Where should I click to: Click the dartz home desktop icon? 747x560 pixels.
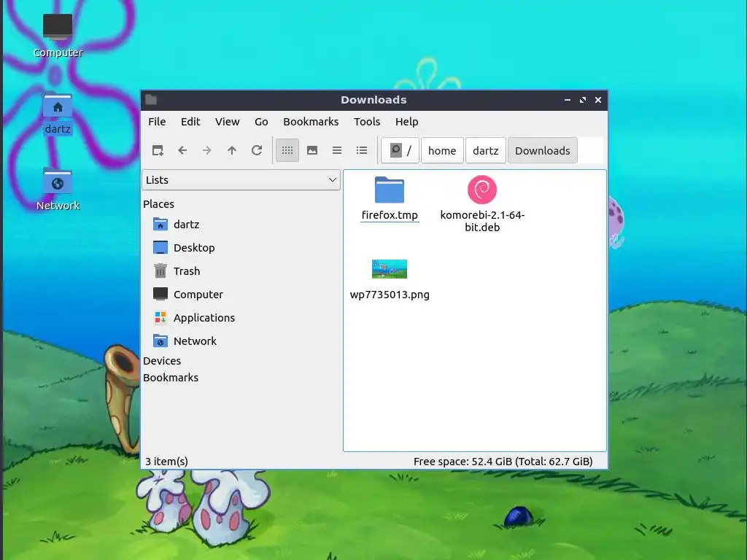point(58,106)
